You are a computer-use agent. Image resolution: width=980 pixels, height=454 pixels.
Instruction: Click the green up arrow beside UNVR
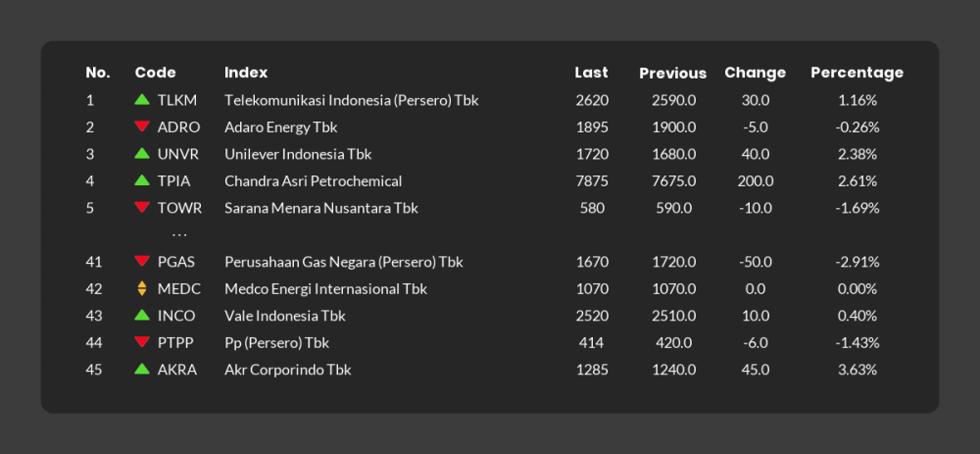pyautogui.click(x=142, y=154)
